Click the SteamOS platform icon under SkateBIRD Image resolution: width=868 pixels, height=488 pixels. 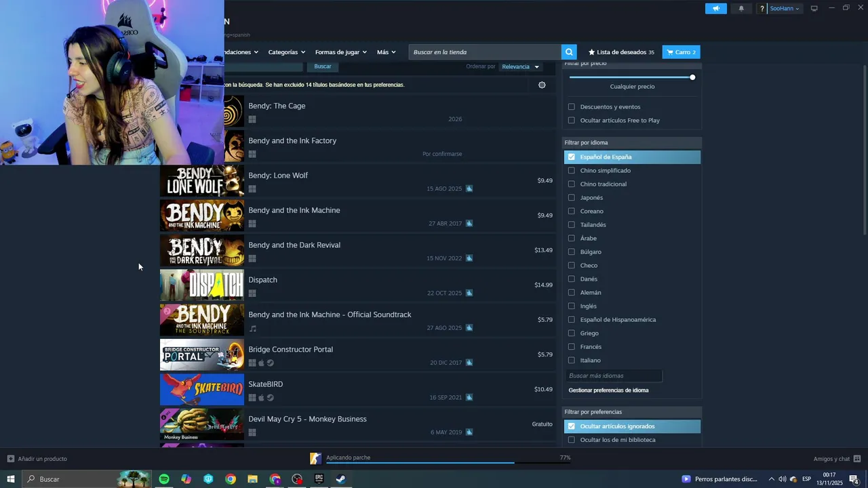(270, 398)
